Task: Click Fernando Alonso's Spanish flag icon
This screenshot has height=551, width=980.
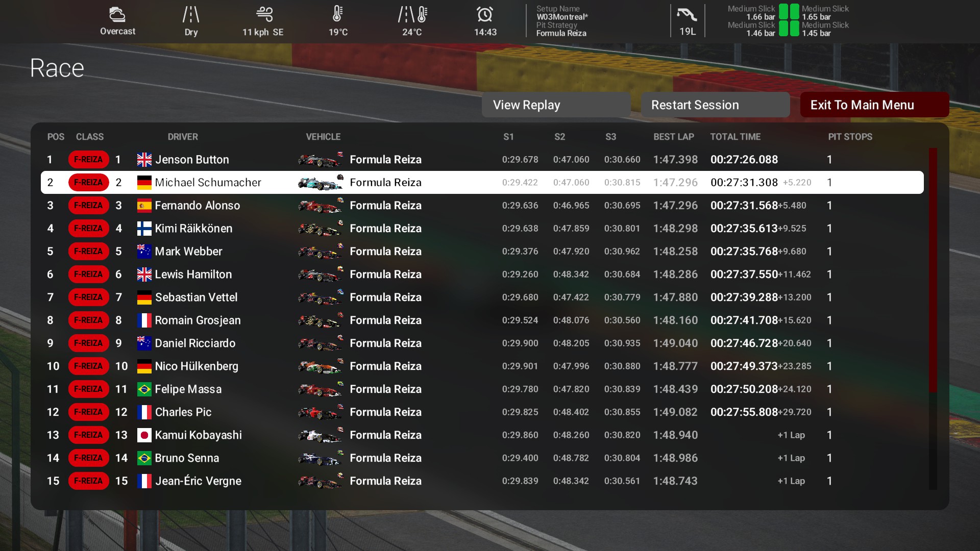Action: coord(144,206)
